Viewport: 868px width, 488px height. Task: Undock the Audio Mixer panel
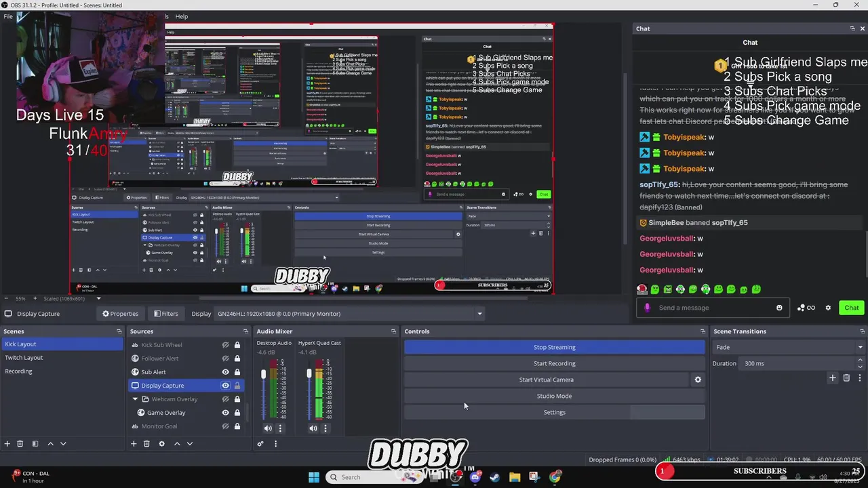(x=393, y=331)
